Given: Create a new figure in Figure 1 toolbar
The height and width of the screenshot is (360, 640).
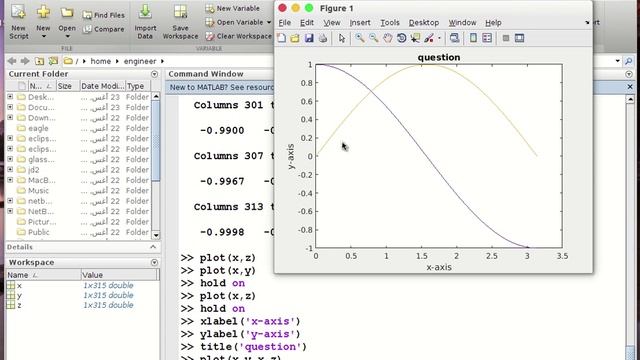Looking at the screenshot, I should (281, 38).
